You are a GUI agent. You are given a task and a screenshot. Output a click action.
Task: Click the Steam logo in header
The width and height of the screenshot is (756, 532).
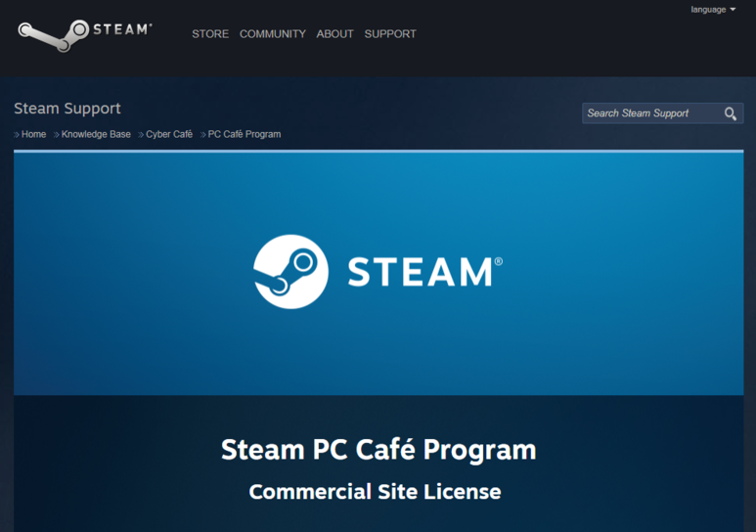coord(85,35)
